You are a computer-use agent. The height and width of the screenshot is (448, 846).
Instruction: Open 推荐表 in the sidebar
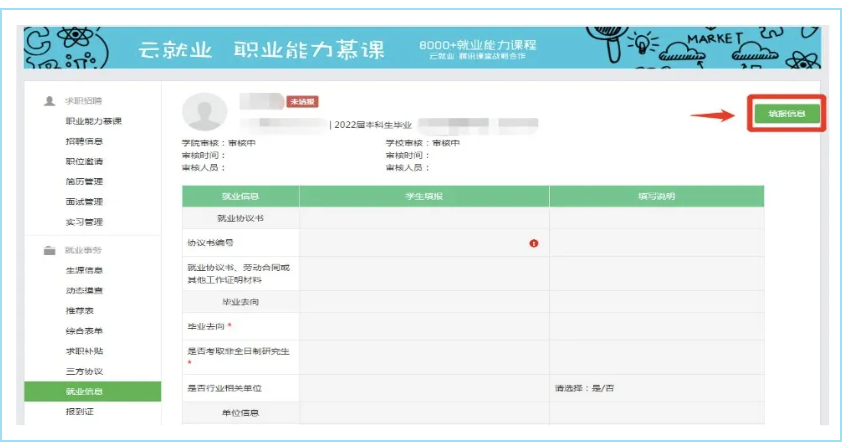pyautogui.click(x=80, y=311)
